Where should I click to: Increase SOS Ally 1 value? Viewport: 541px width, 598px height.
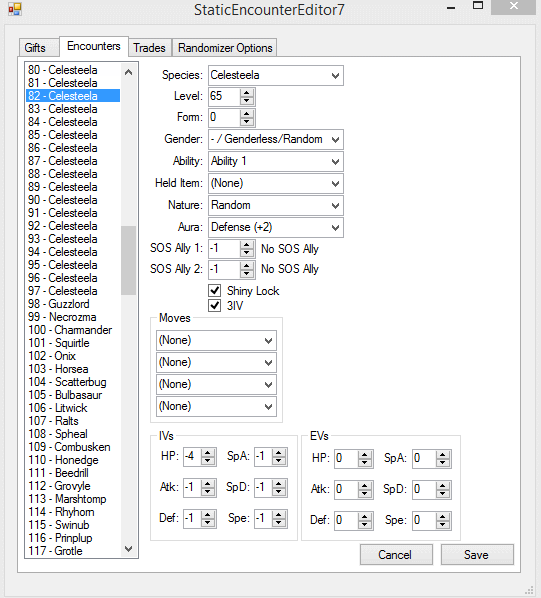click(247, 245)
